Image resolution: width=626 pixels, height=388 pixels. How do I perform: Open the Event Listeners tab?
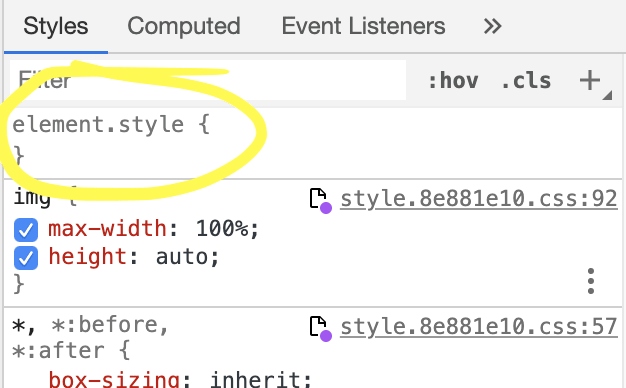[x=363, y=26]
